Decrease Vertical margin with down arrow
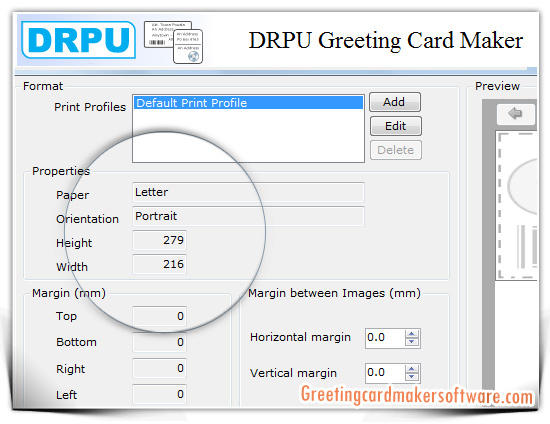550x424 pixels. click(x=412, y=377)
